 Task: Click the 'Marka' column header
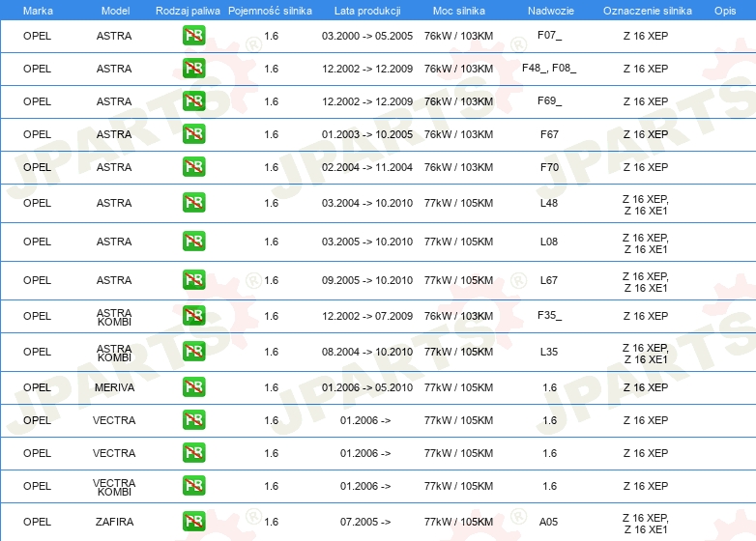coord(38,11)
